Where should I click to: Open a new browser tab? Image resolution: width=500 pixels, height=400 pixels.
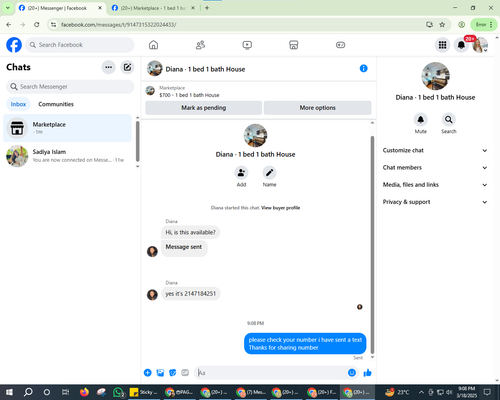click(x=207, y=8)
